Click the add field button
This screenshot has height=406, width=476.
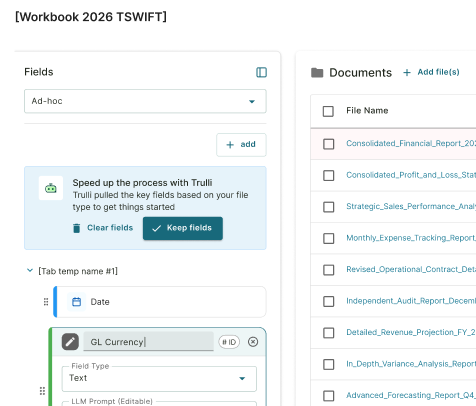pyautogui.click(x=241, y=145)
